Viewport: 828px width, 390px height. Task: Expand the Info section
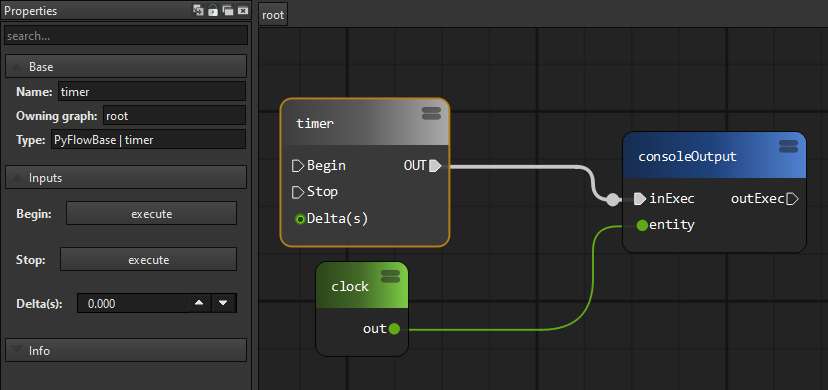126,350
